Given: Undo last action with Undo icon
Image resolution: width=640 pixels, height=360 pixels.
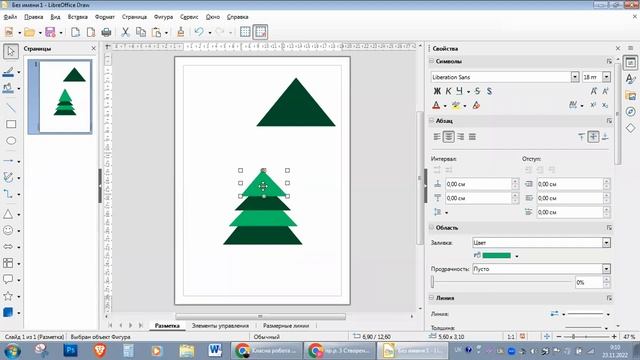Looking at the screenshot, I should pyautogui.click(x=199, y=32).
